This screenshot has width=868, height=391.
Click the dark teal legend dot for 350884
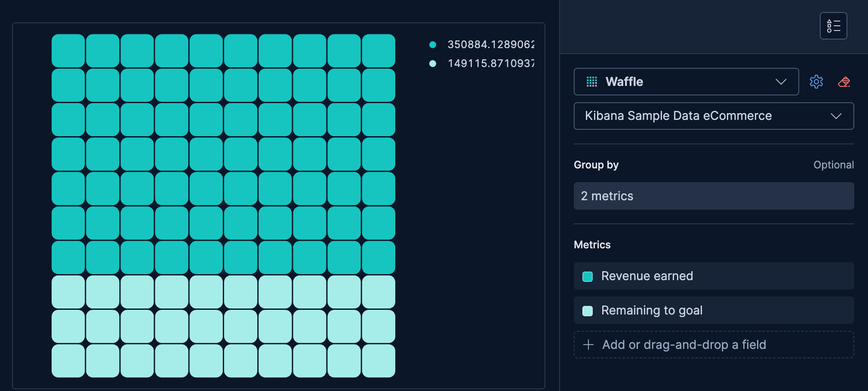[x=433, y=45]
